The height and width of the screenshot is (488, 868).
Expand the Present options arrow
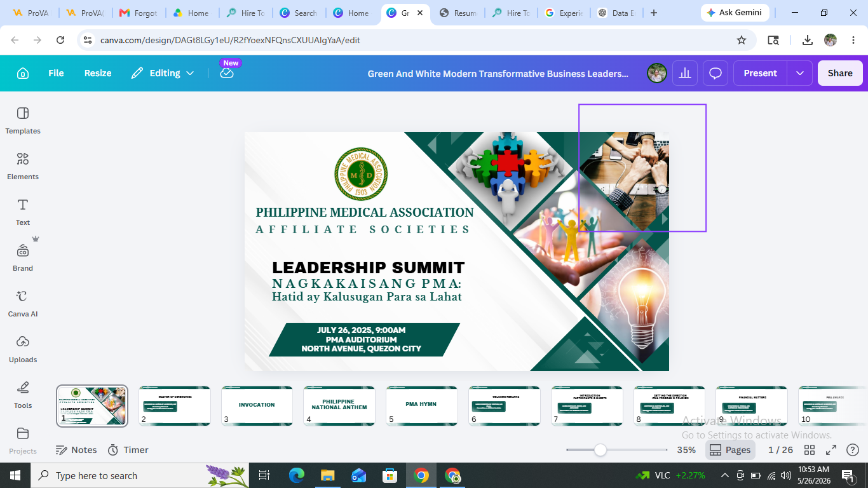[799, 73]
